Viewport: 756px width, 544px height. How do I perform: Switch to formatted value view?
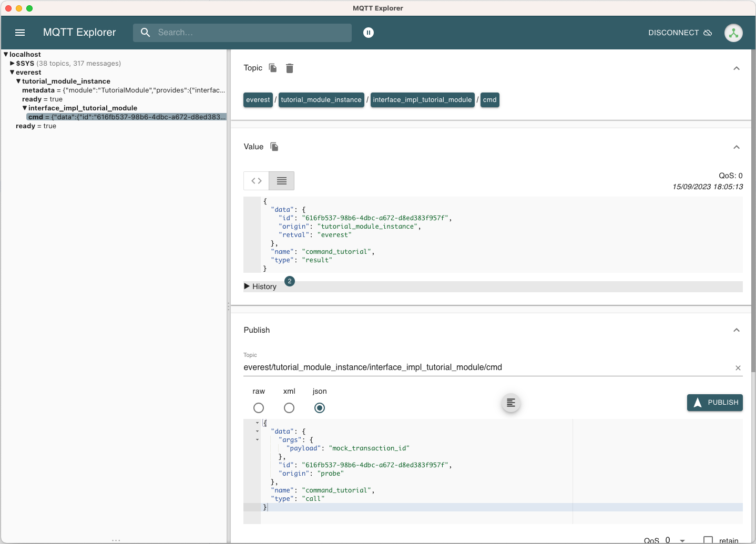pos(281,180)
